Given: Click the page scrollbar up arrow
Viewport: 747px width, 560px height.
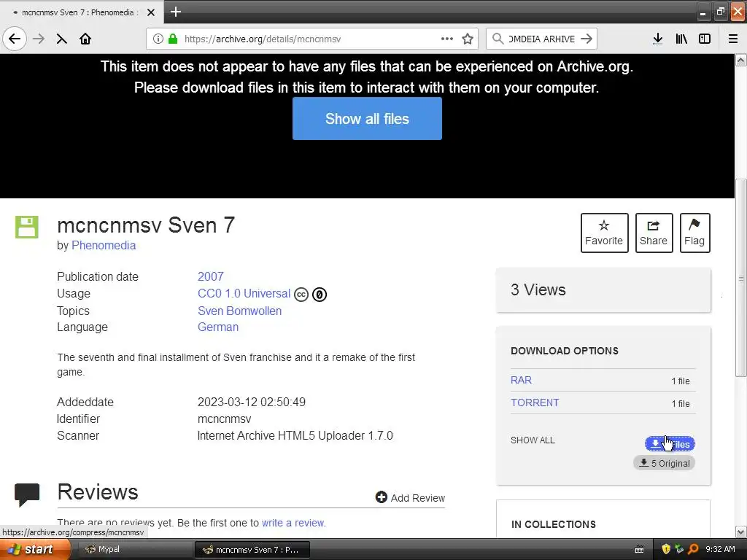Looking at the screenshot, I should click(x=741, y=60).
